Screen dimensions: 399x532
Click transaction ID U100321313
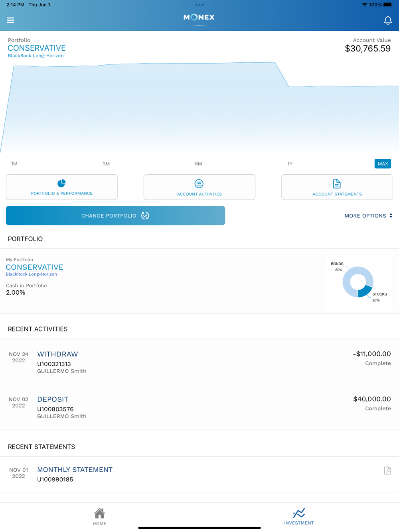click(54, 364)
